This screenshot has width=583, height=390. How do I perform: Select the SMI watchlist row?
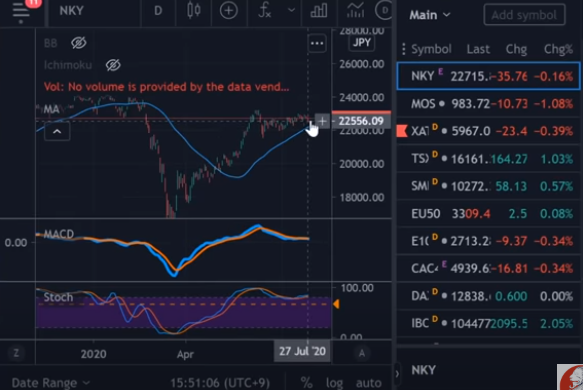click(x=488, y=186)
